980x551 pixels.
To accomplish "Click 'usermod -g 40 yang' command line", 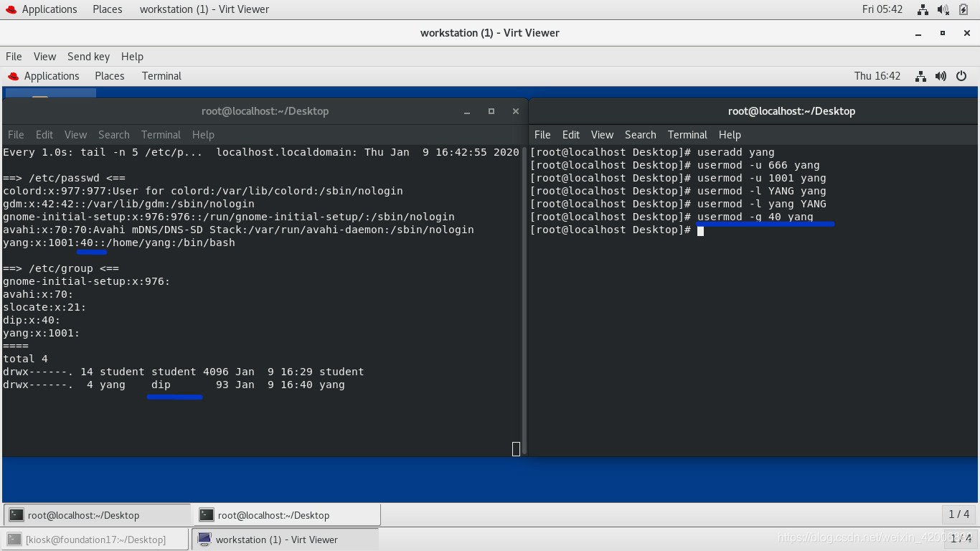I will 755,217.
